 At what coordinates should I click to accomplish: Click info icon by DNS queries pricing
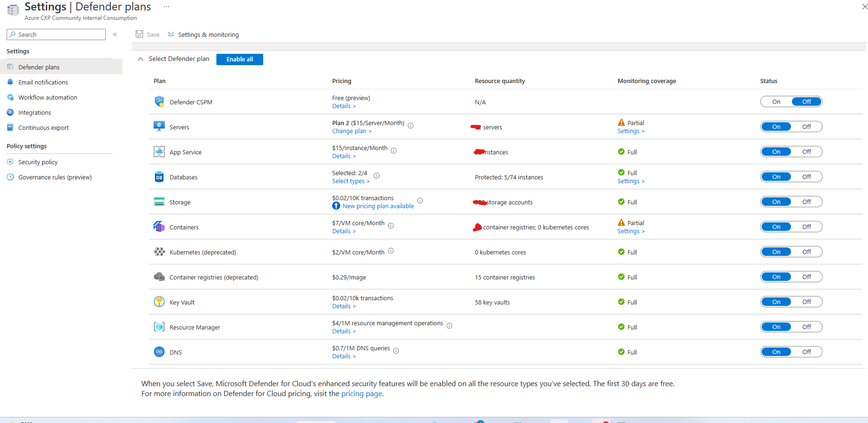pos(396,351)
